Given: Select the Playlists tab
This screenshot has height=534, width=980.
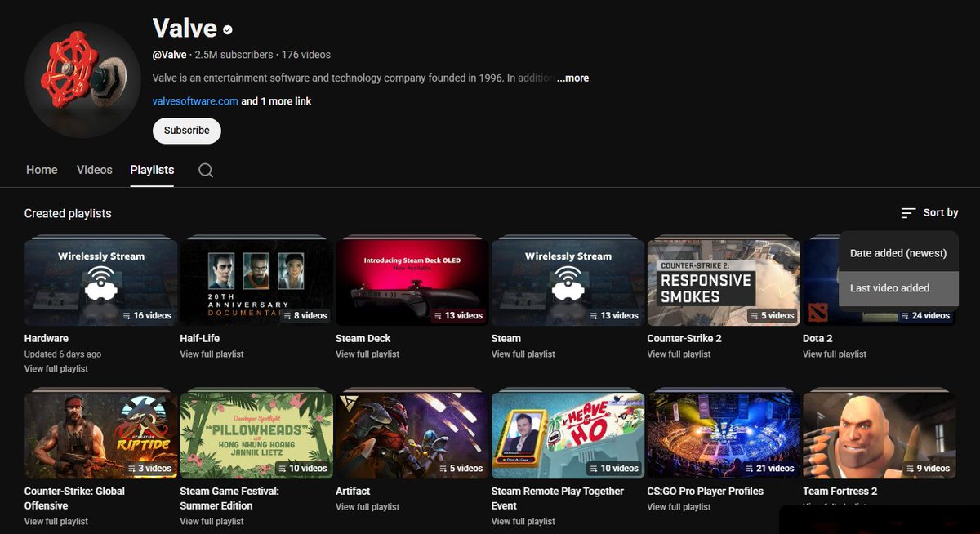Looking at the screenshot, I should 152,170.
